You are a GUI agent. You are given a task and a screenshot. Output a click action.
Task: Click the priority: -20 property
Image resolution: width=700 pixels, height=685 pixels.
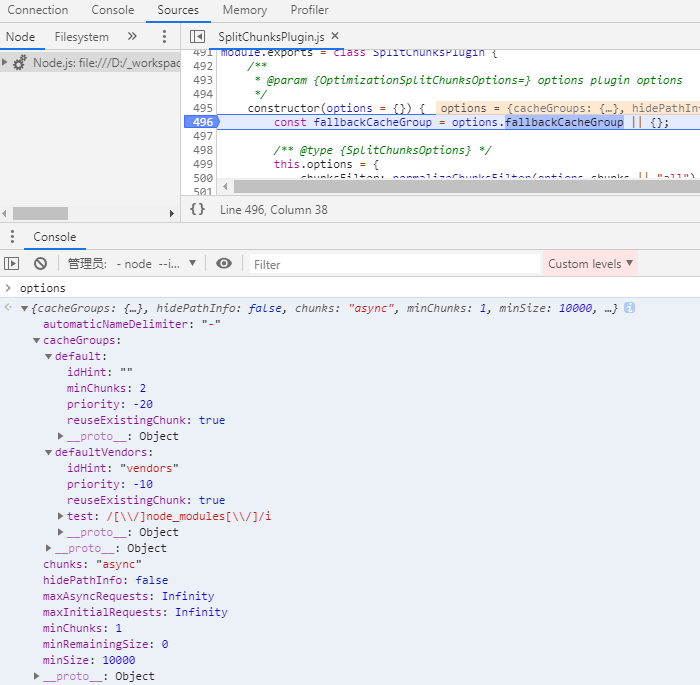110,404
